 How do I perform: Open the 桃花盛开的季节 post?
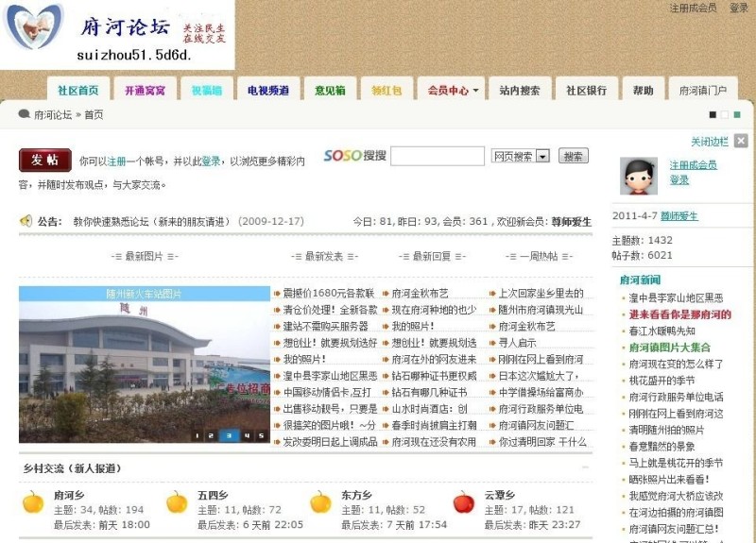[x=661, y=381]
